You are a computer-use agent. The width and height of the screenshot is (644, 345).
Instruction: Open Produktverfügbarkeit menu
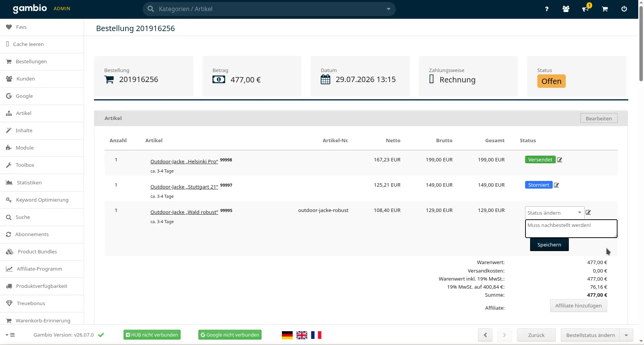(42, 286)
